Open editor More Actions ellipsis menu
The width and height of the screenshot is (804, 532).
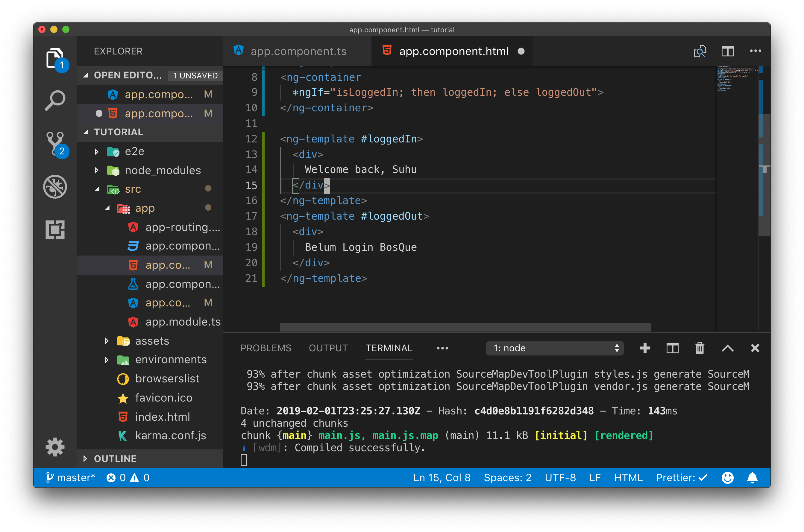click(x=756, y=51)
